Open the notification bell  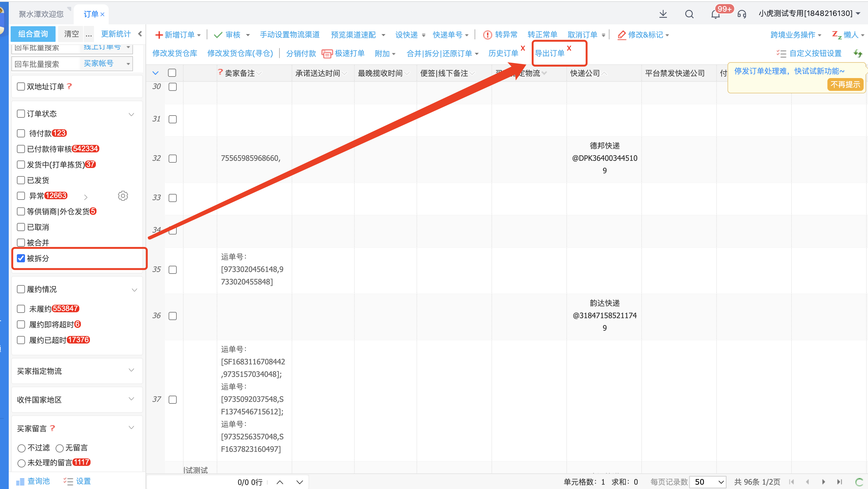click(715, 14)
